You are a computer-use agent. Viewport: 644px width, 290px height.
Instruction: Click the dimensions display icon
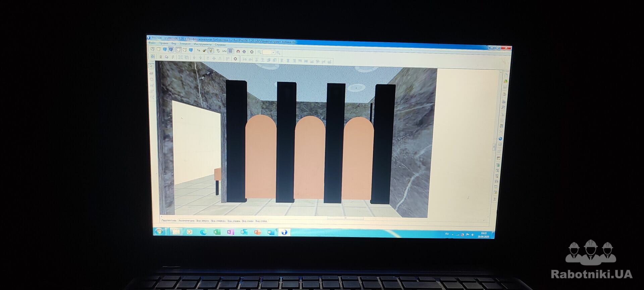pos(224,51)
